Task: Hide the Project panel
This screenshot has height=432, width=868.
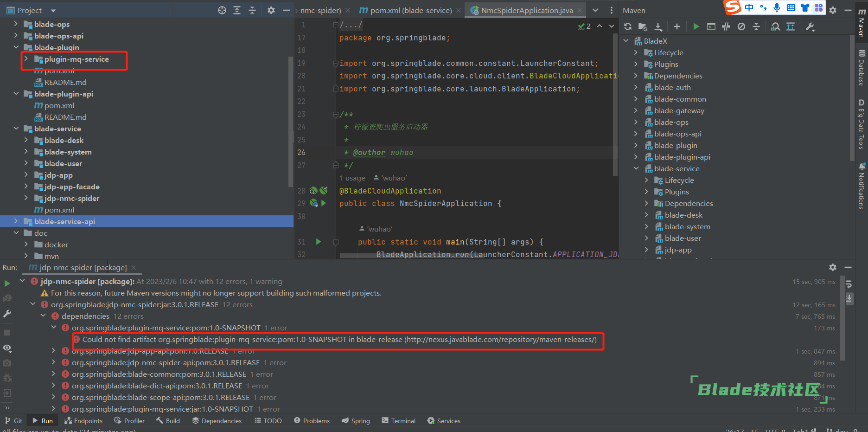Action: pos(286,10)
